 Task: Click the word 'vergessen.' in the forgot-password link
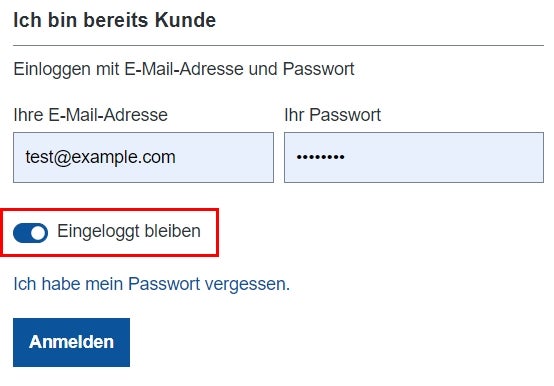tap(247, 284)
